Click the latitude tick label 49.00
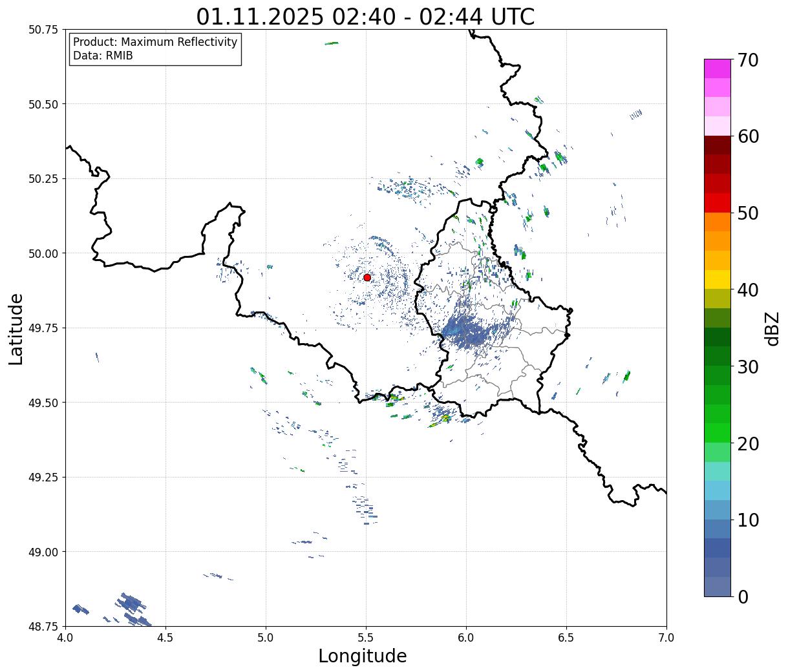 coord(43,552)
